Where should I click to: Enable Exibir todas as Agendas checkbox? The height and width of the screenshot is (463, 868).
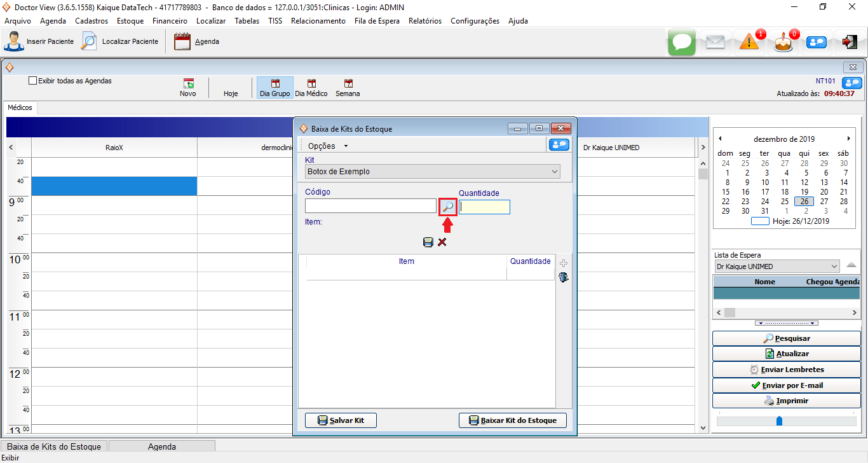pos(33,81)
